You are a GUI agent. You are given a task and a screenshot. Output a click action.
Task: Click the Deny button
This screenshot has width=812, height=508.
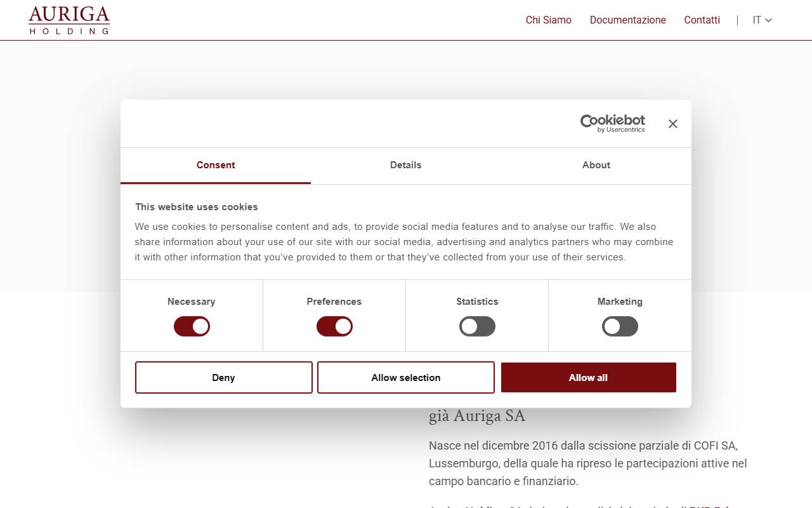(x=223, y=377)
